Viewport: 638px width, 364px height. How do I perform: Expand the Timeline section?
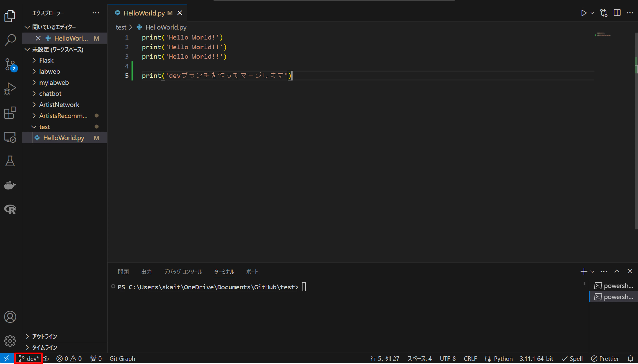pyautogui.click(x=65, y=347)
